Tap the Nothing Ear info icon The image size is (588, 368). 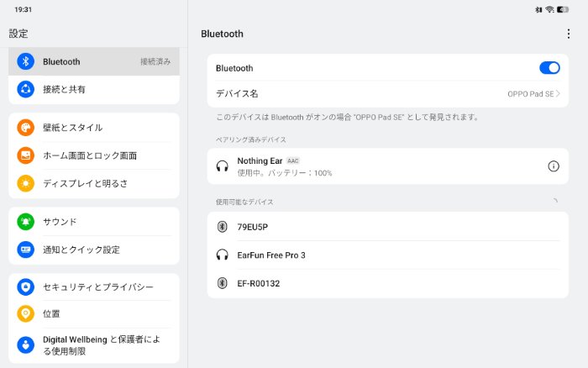[x=553, y=166]
